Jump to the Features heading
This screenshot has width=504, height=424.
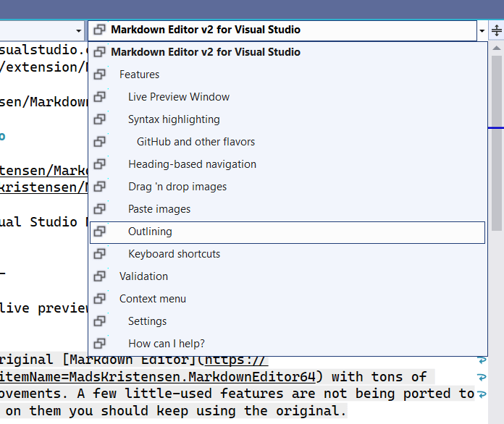click(287, 75)
